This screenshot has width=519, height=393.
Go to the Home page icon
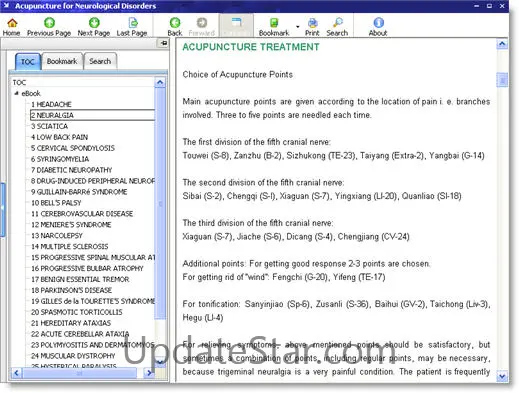tap(12, 23)
